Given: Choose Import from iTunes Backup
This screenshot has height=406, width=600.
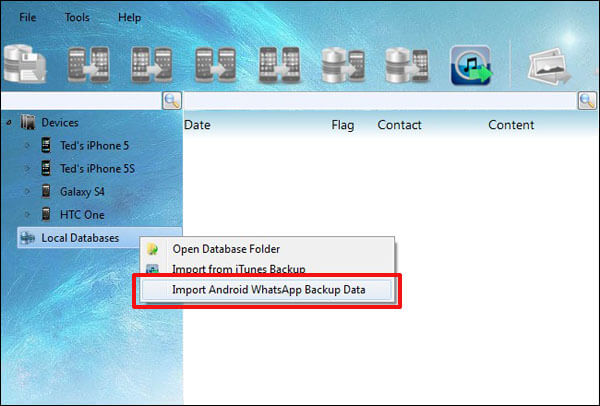Looking at the screenshot, I should click(239, 269).
